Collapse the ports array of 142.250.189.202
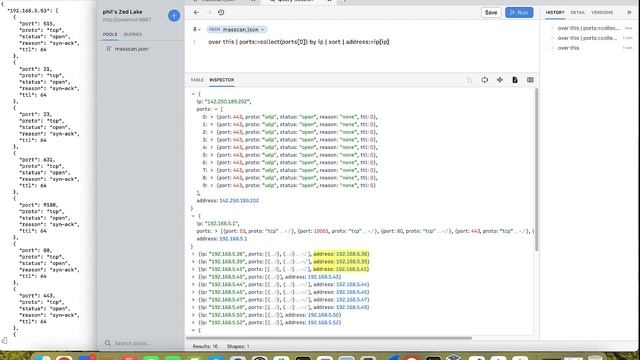Viewport: 640px width, 360px height. point(216,109)
